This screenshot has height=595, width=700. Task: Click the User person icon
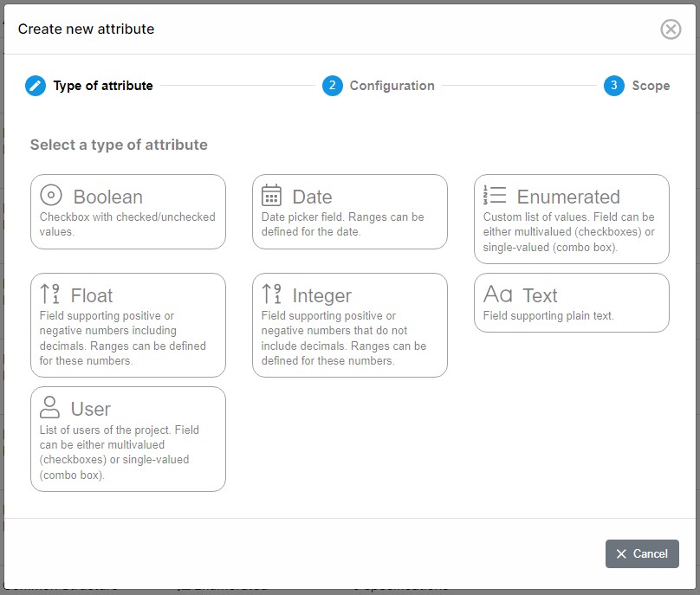coord(50,408)
